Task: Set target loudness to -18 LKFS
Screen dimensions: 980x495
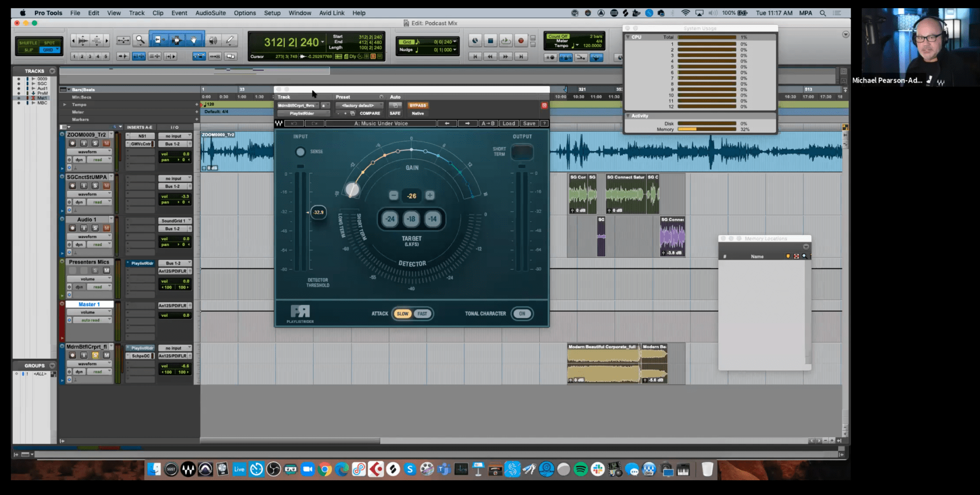Action: click(411, 219)
